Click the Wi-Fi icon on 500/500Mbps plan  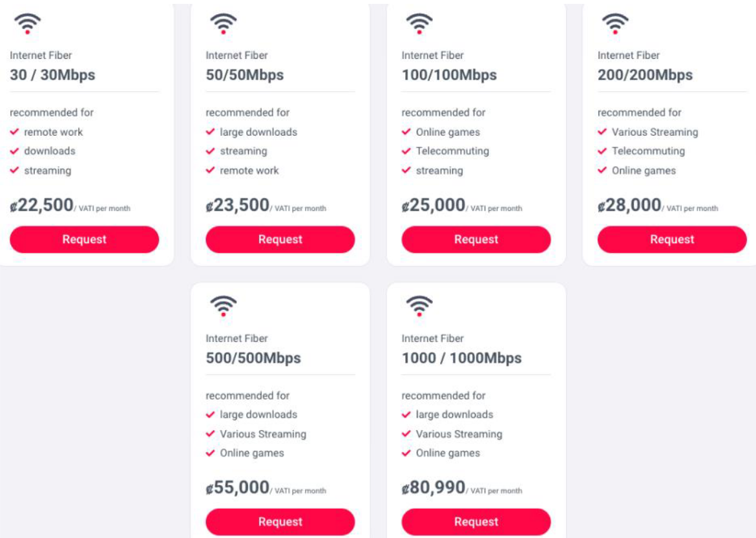(224, 306)
